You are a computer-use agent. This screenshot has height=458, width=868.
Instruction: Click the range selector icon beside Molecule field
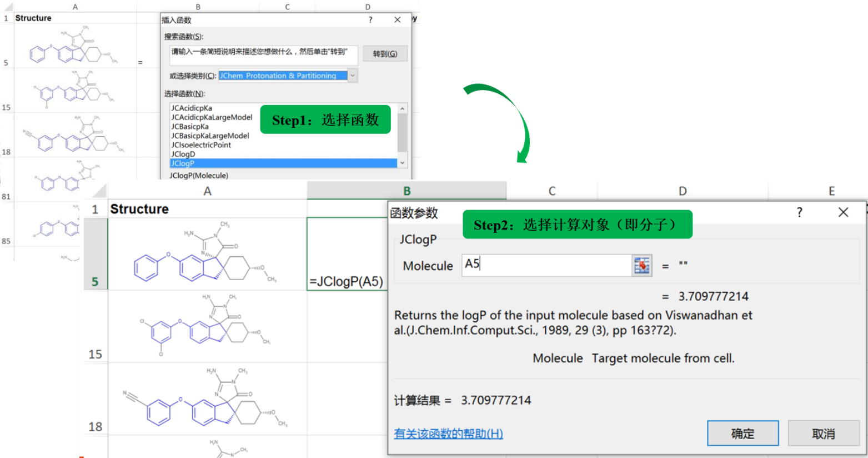(x=641, y=266)
